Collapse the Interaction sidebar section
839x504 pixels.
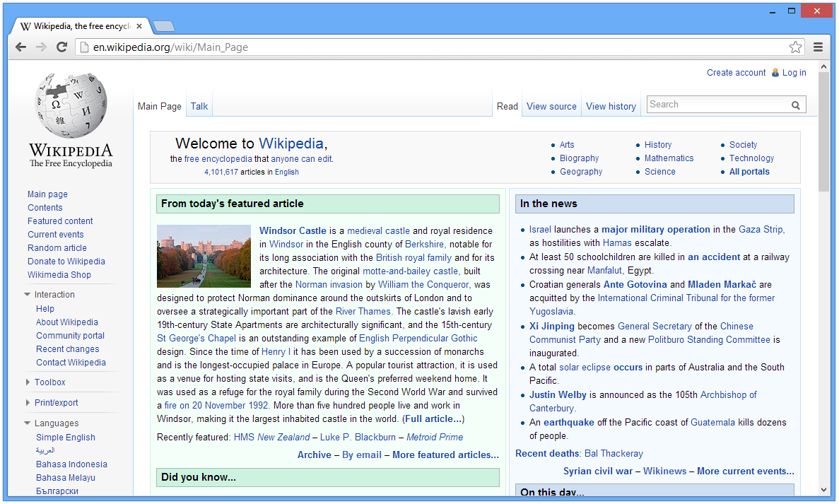pos(28,295)
